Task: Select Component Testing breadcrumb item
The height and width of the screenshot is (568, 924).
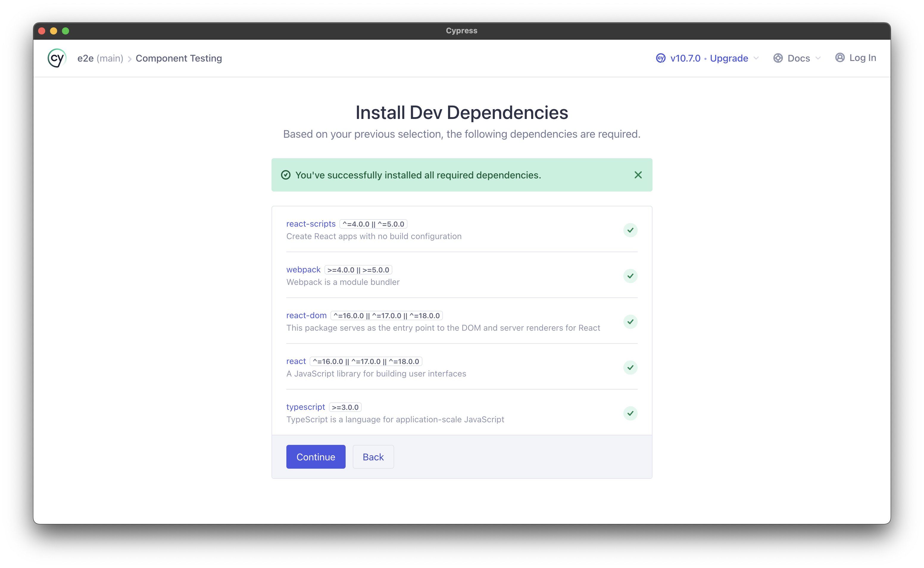Action: 179,58
